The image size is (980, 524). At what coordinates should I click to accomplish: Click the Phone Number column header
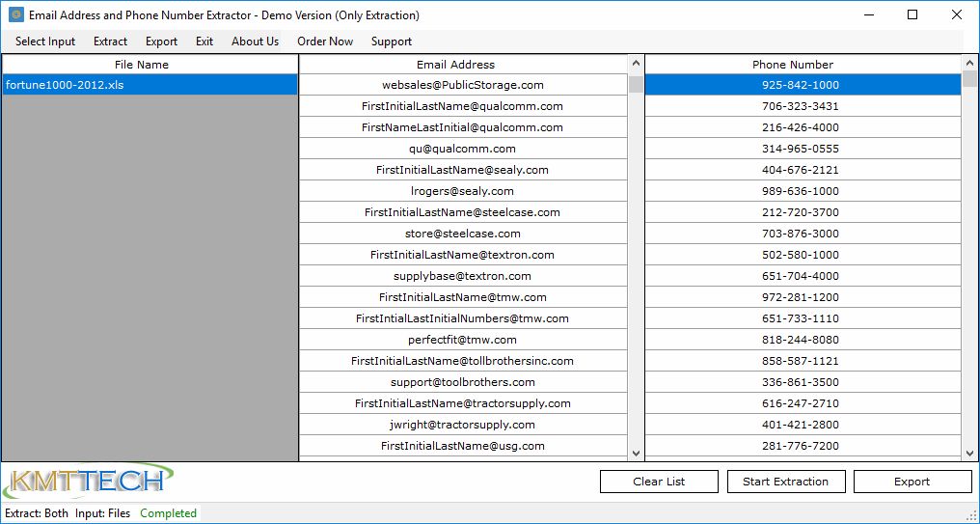[792, 65]
